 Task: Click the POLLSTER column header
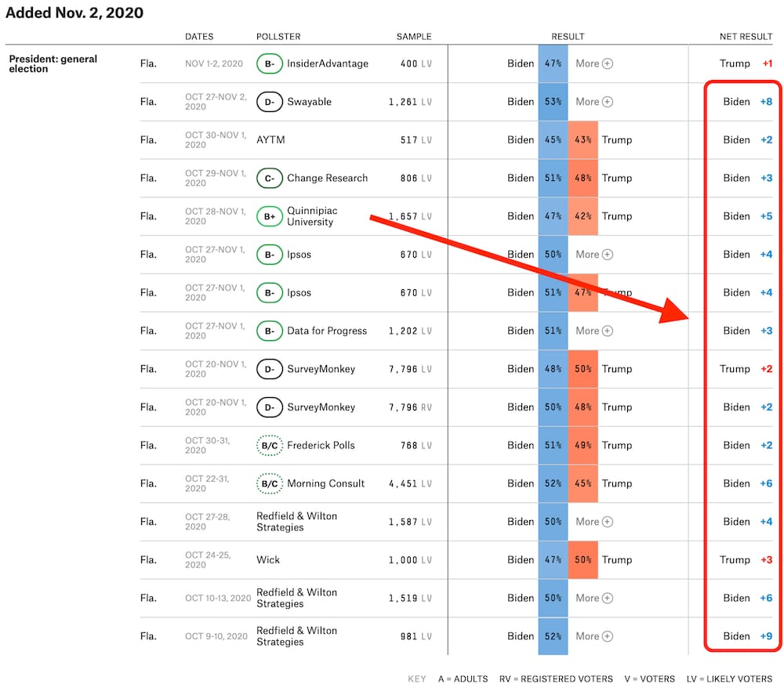[278, 37]
